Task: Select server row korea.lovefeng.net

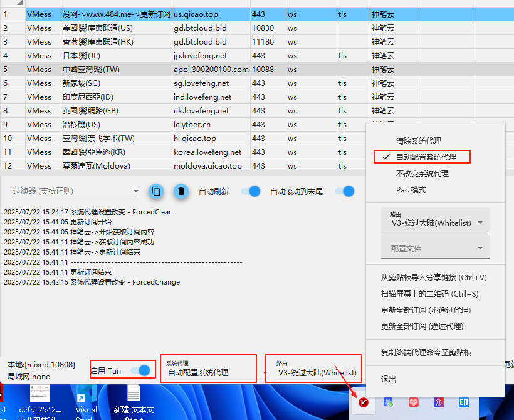Action: [x=183, y=152]
